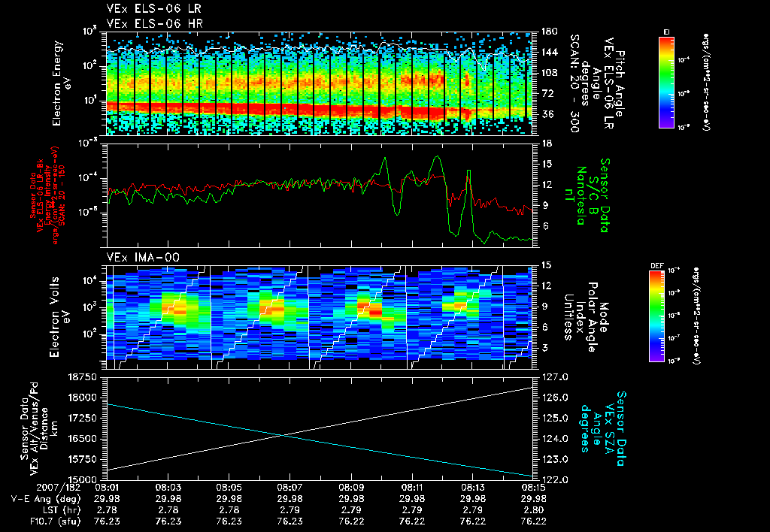Click the '123.0' SZA axis tick
The width and height of the screenshot is (770, 532).
coord(555,459)
